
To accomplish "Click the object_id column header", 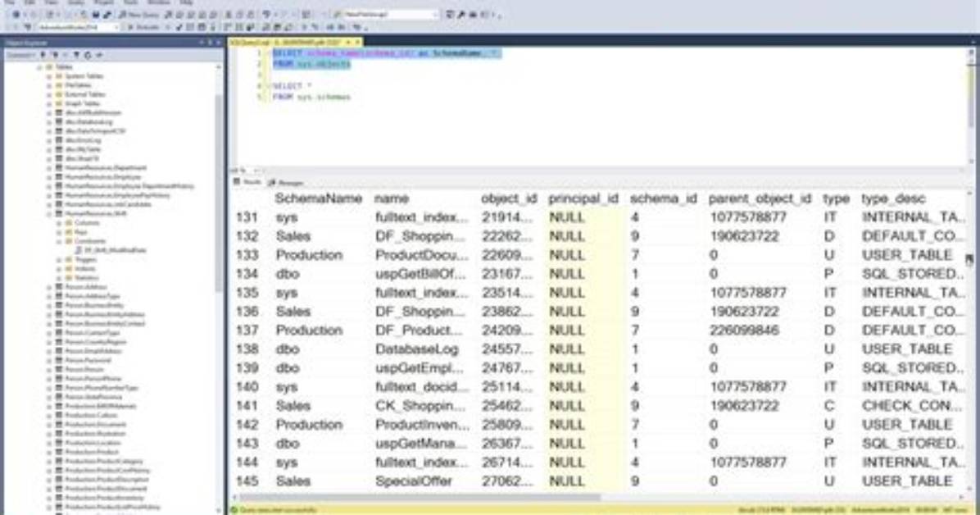I will pyautogui.click(x=509, y=199).
